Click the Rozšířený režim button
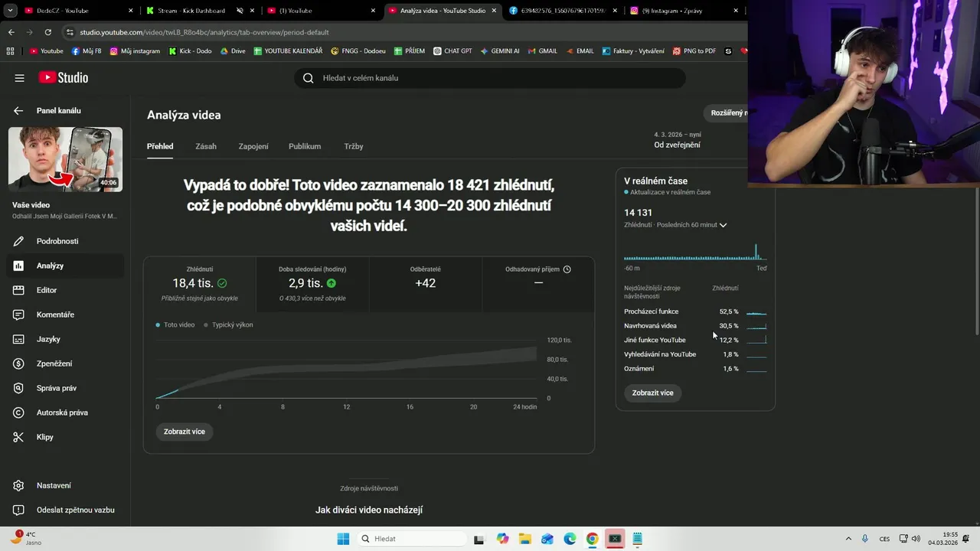This screenshot has height=551, width=980. pos(726,113)
